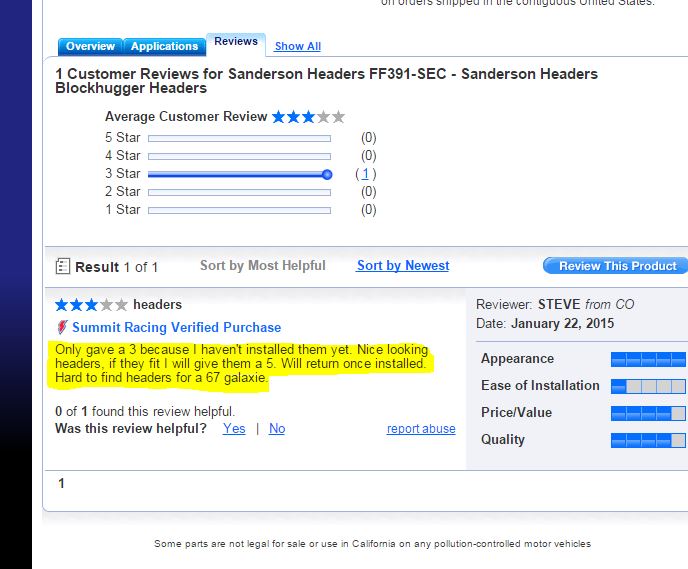Click page number 1 in pagination

click(x=61, y=483)
